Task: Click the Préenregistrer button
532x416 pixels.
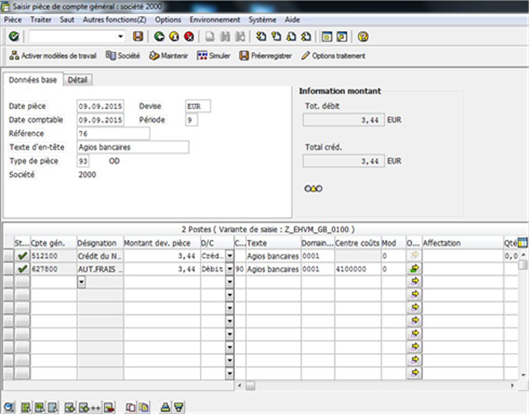Action: [266, 55]
